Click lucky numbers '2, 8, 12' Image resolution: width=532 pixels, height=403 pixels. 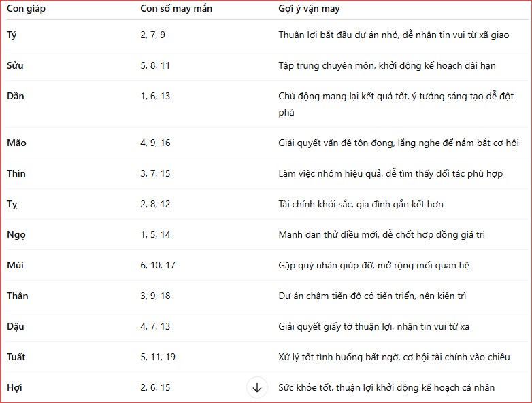coord(155,204)
